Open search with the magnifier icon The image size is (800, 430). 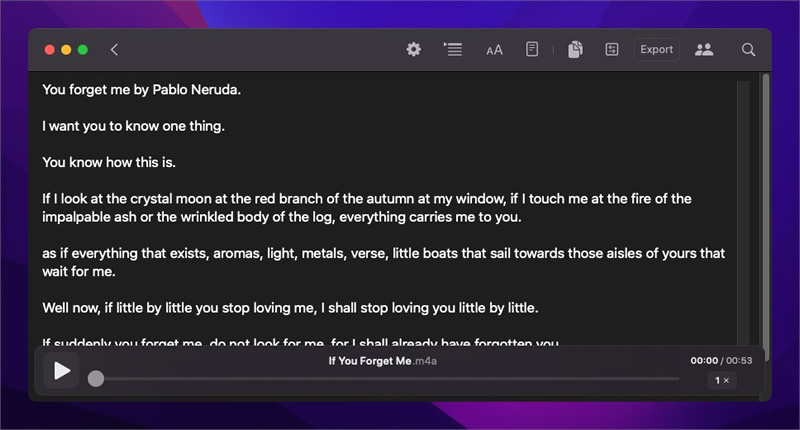pos(748,49)
